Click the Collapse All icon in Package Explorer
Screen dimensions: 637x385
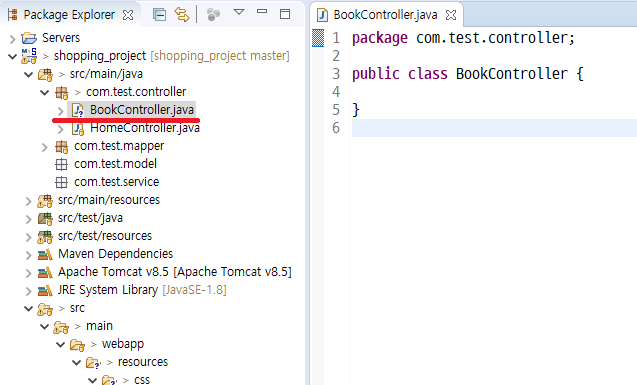point(159,15)
